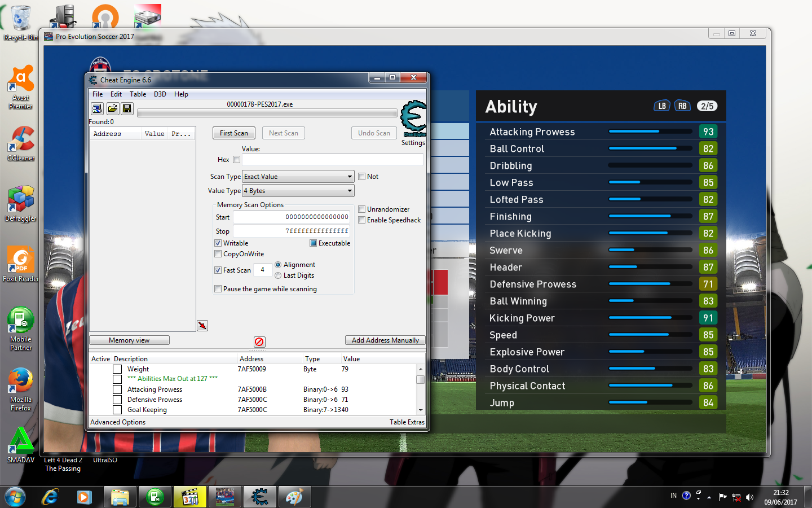Screen dimensions: 812x508
Task: Open Defraggler desktop shortcut
Action: 21,203
